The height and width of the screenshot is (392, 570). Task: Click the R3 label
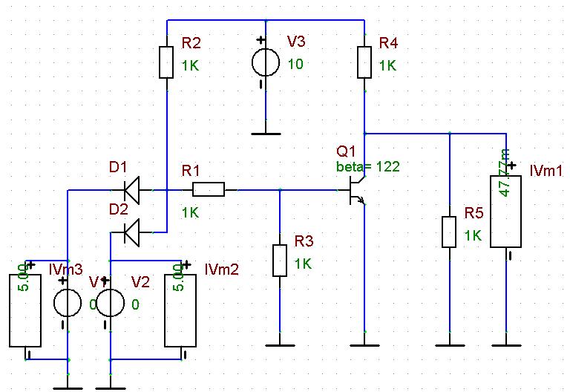pos(304,241)
